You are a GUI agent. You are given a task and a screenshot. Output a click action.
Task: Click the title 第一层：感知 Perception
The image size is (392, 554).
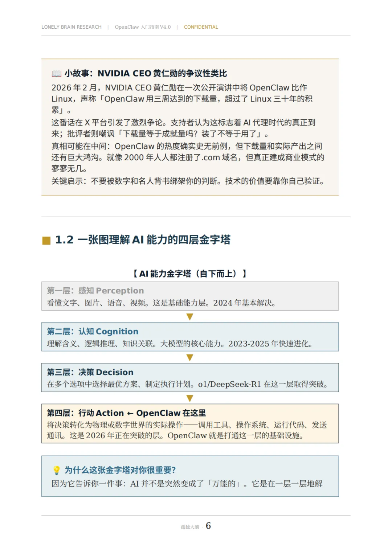pyautogui.click(x=95, y=291)
